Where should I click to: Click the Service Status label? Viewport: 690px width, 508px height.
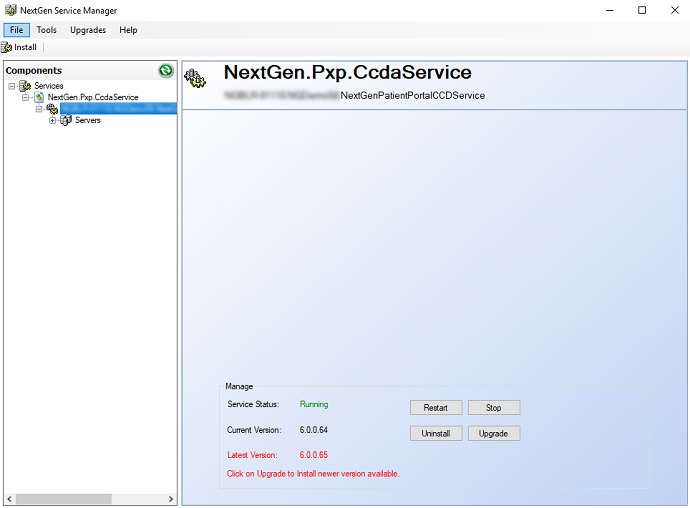[x=253, y=404]
